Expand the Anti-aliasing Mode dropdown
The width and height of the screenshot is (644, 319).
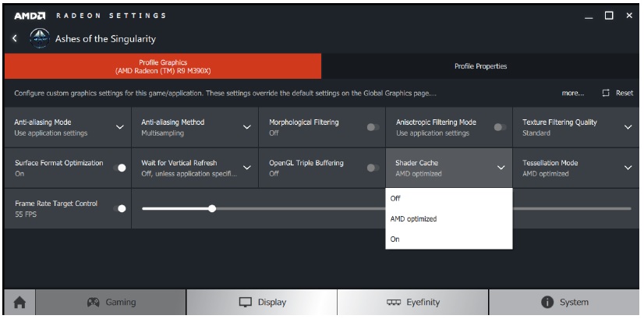tap(119, 127)
